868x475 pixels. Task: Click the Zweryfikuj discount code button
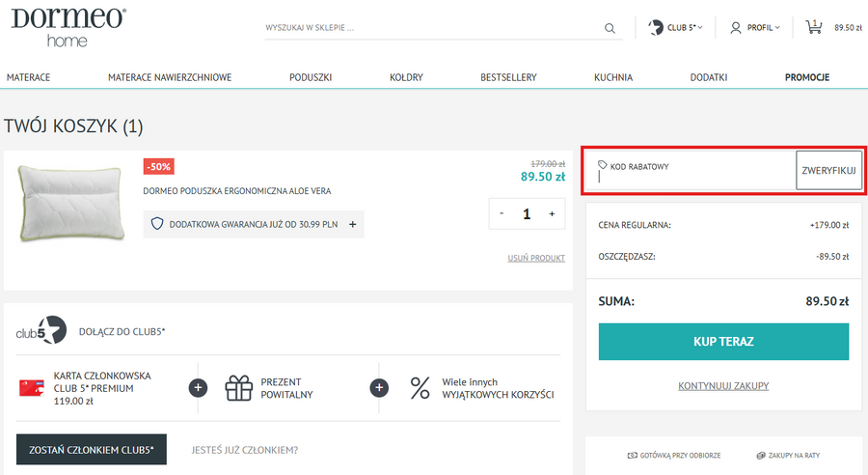[x=828, y=170]
